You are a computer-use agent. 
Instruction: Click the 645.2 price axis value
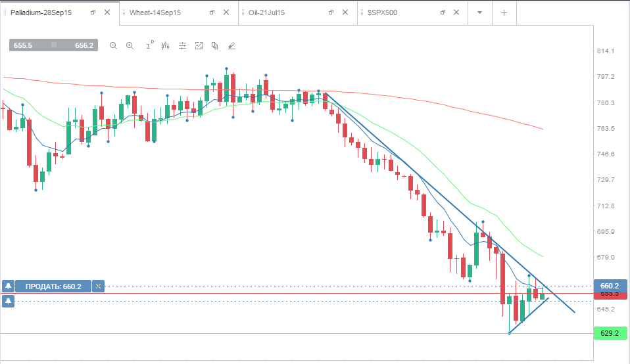pyautogui.click(x=606, y=309)
